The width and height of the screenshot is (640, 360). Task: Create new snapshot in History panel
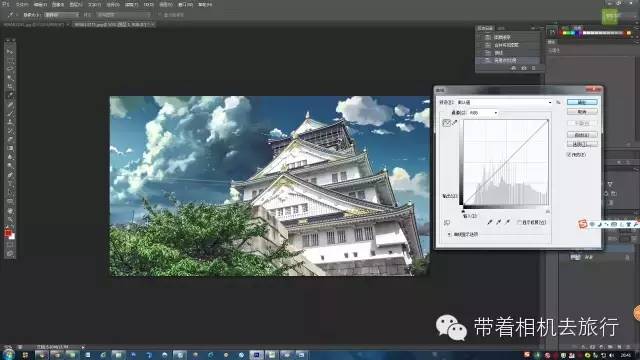(x=524, y=68)
